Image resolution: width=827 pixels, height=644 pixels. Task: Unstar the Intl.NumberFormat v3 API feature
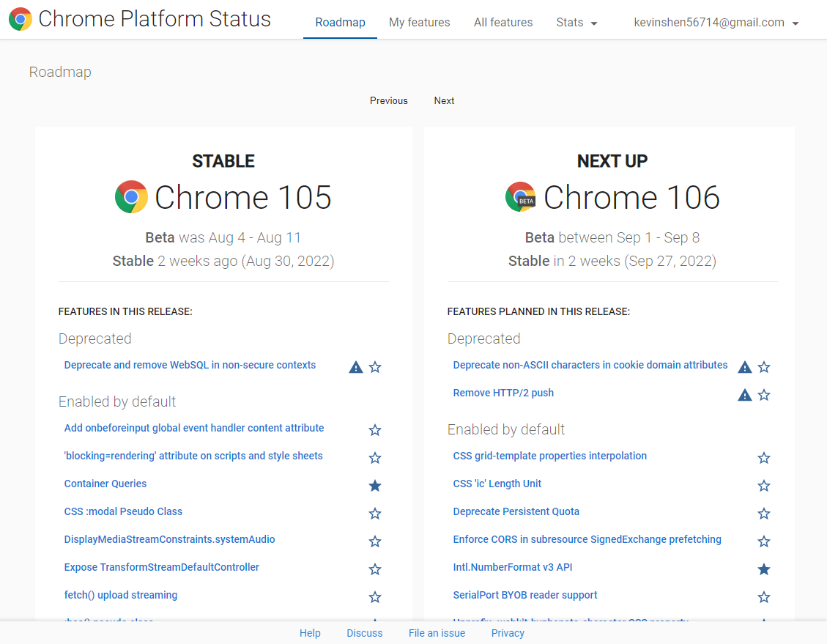point(764,569)
